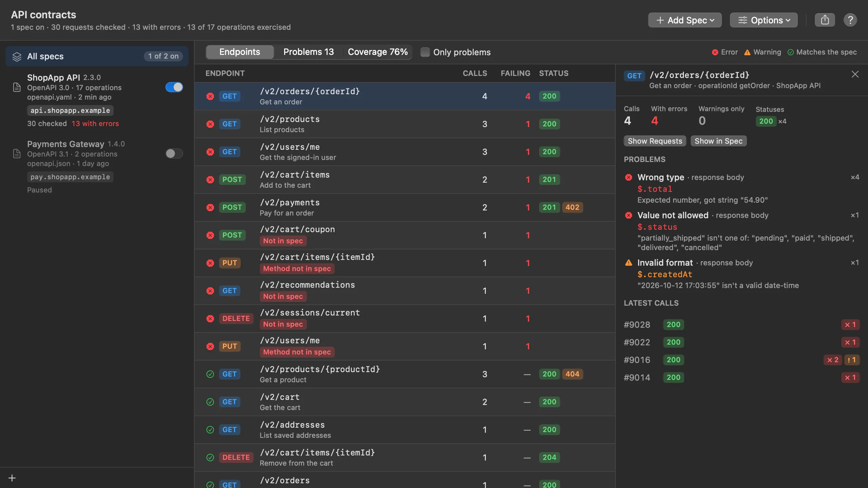This screenshot has width=868, height=488.
Task: Click the All specs layers icon
Action: coord(17,57)
